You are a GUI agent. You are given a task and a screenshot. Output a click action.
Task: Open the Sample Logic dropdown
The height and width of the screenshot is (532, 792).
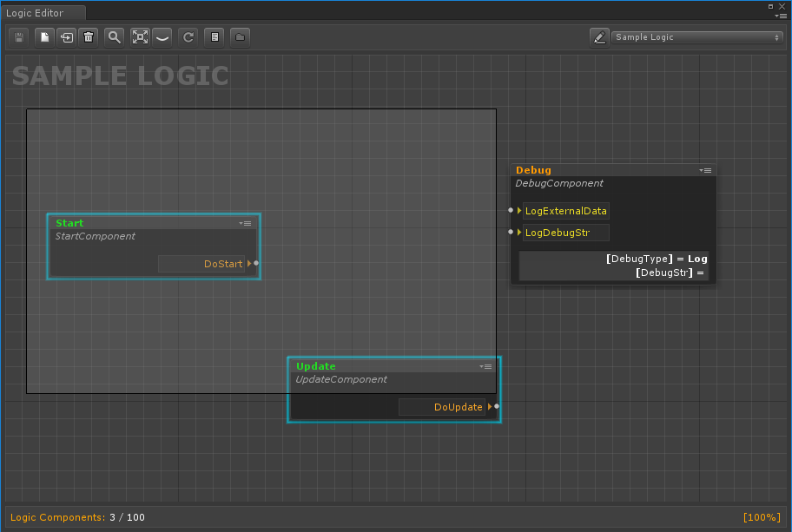[697, 37]
